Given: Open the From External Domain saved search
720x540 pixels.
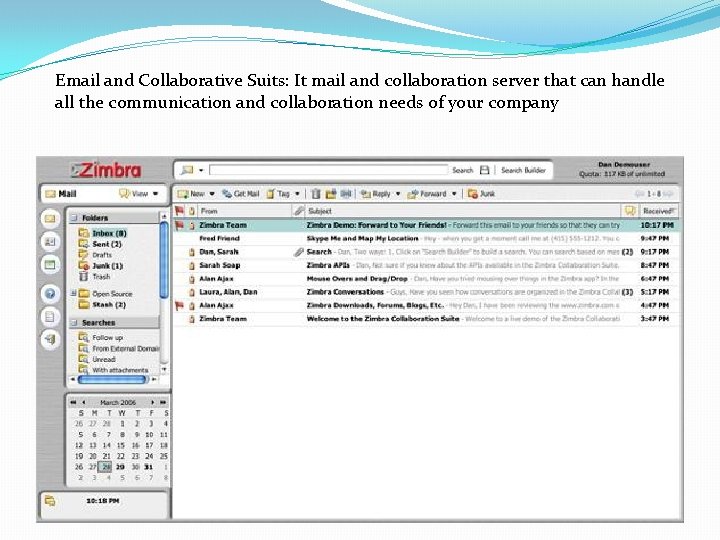Looking at the screenshot, I should 119,349.
